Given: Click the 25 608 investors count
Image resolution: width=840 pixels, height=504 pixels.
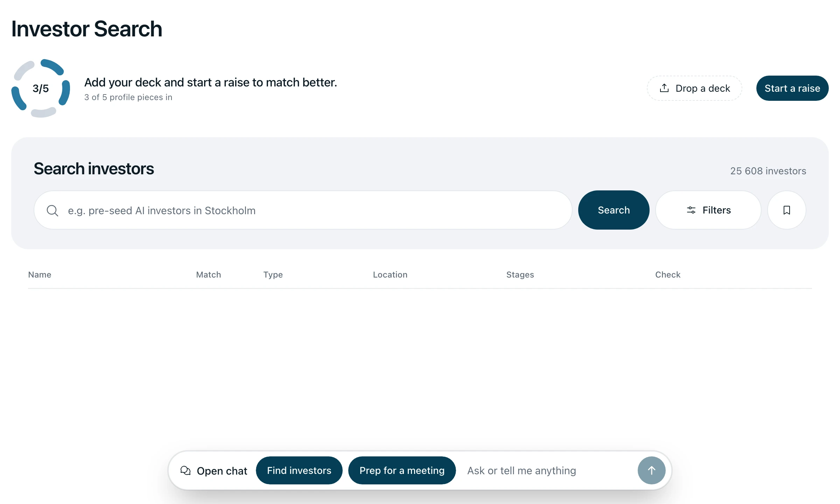Looking at the screenshot, I should pyautogui.click(x=768, y=171).
